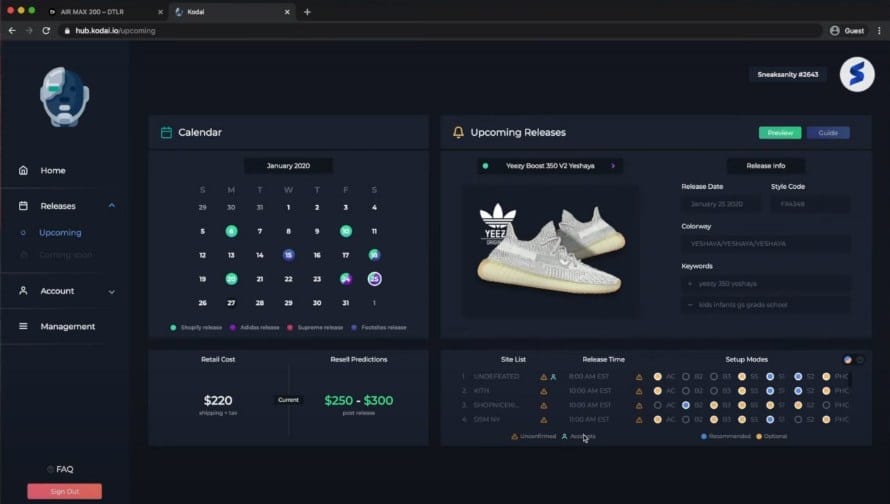Click the round S profile avatar
Image resolution: width=890 pixels, height=504 pixels.
tap(857, 74)
